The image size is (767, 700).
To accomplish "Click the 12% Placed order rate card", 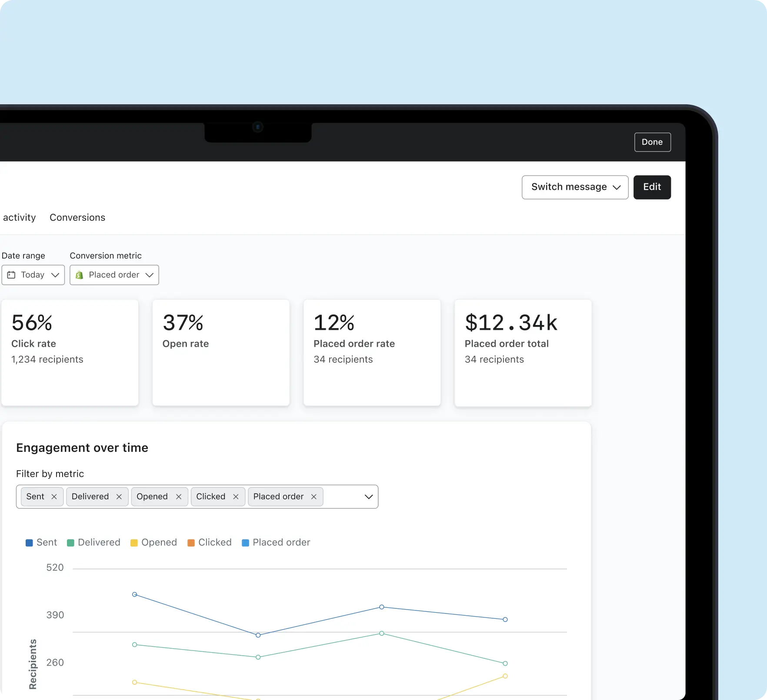I will click(x=372, y=353).
